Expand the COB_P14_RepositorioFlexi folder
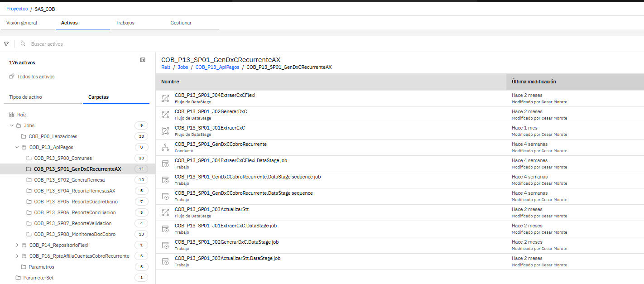Screen dimensions: 644x284 coord(17,245)
